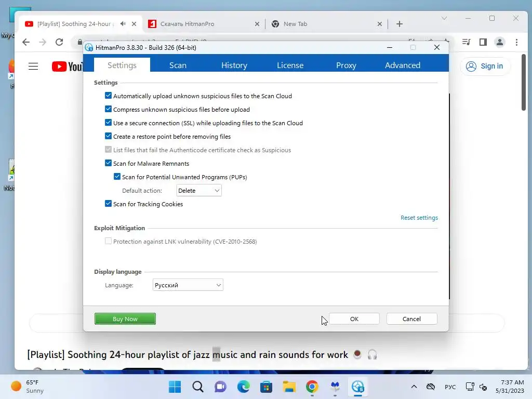Click the green Buy Now button
Screen dimensions: 532x399
[125, 318]
